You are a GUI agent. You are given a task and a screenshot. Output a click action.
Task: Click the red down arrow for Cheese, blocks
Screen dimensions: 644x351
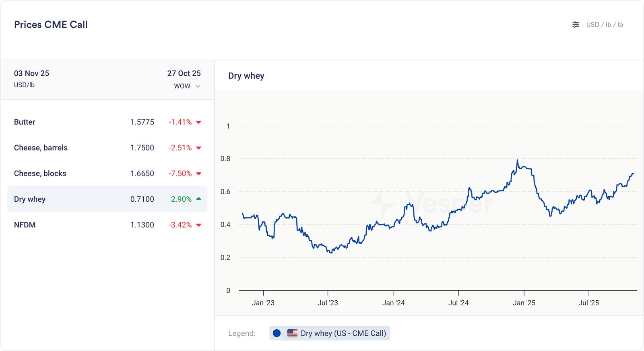coord(198,174)
